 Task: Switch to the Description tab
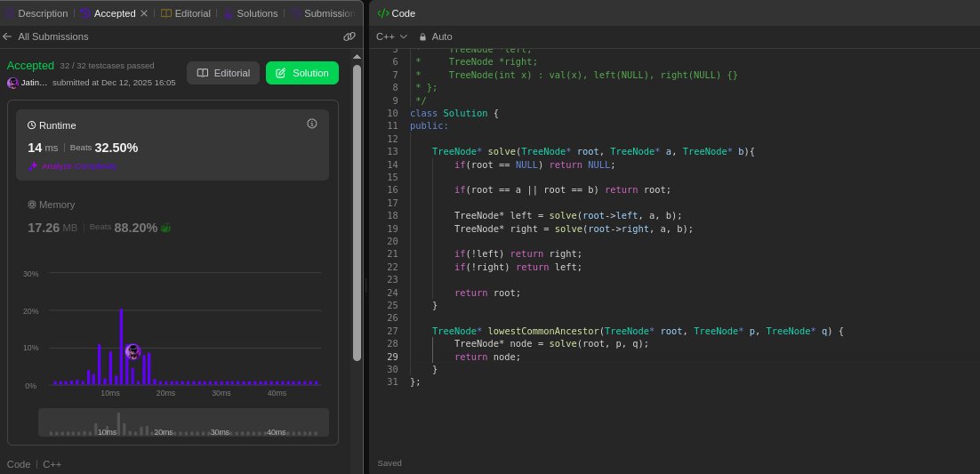point(36,13)
